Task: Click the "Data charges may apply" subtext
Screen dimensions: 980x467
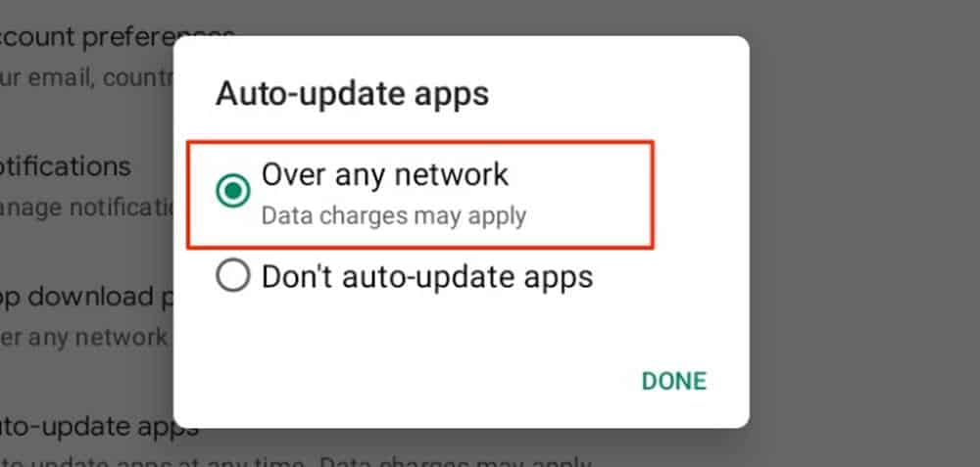Action: click(394, 216)
